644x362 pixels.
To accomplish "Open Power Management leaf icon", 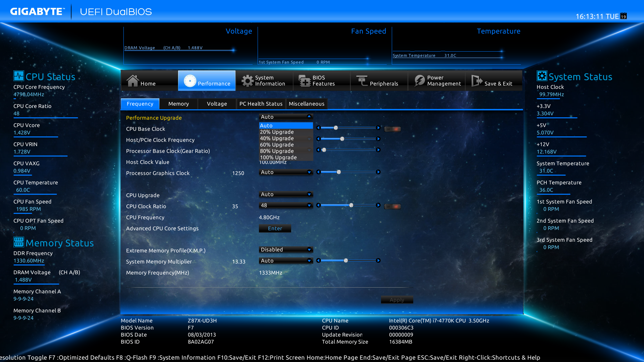I will 419,81.
